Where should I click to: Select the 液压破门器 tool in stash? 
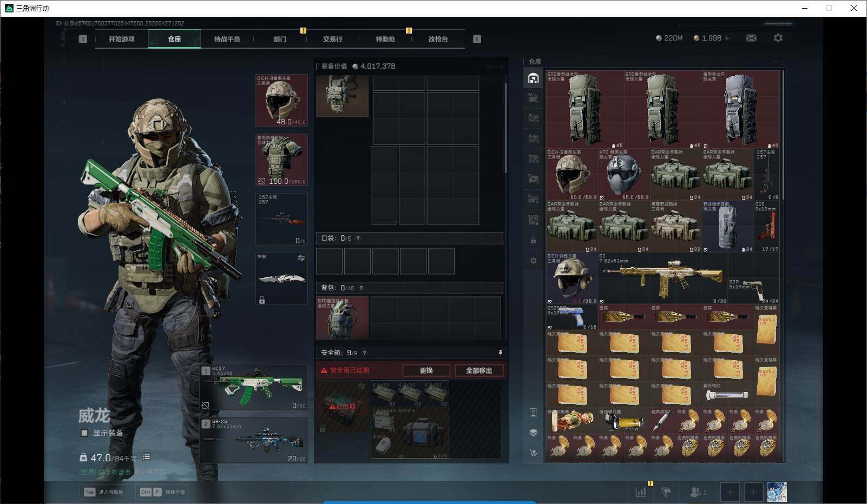(624, 421)
